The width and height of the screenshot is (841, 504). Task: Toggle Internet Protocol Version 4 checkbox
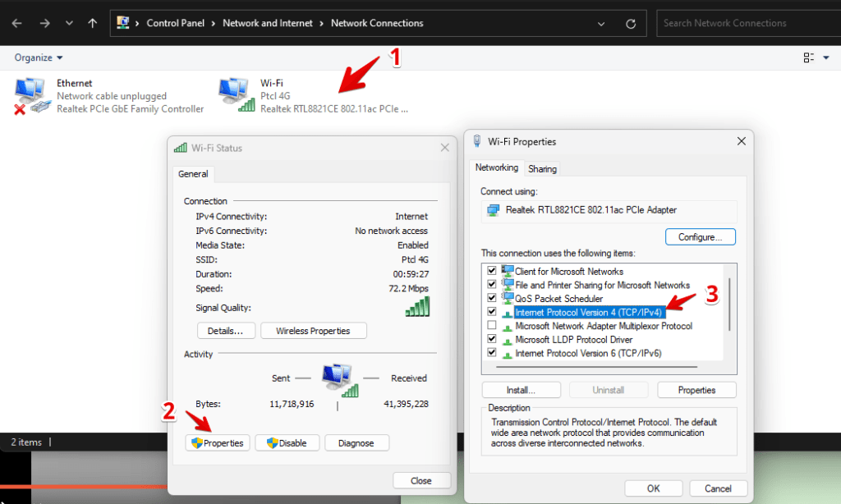pos(491,311)
